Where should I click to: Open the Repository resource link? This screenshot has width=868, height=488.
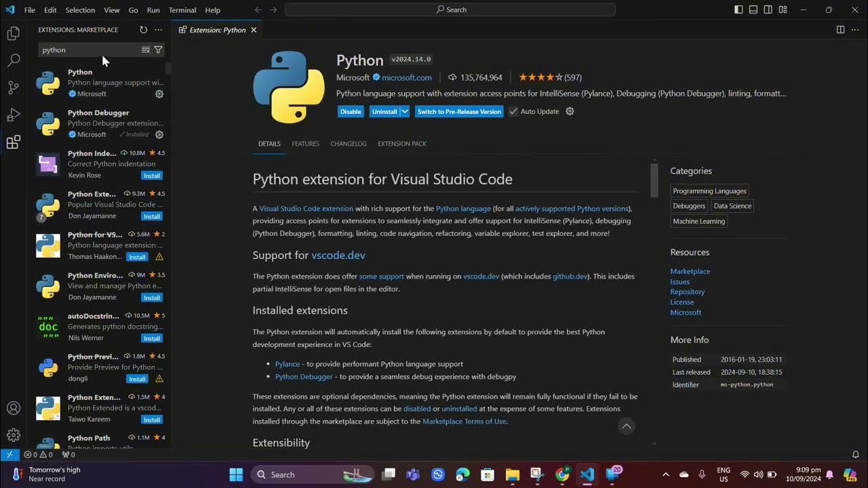coord(688,292)
